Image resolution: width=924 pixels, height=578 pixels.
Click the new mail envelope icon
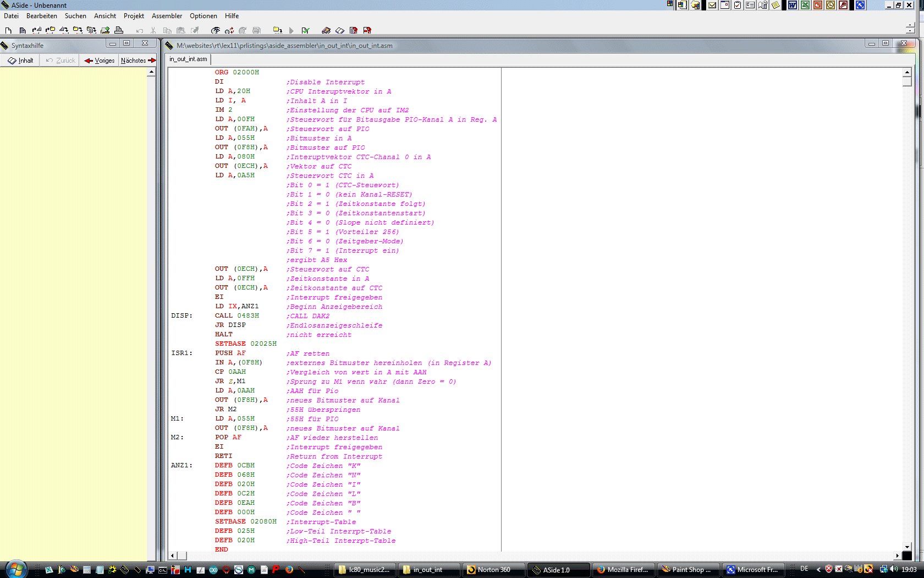712,5
